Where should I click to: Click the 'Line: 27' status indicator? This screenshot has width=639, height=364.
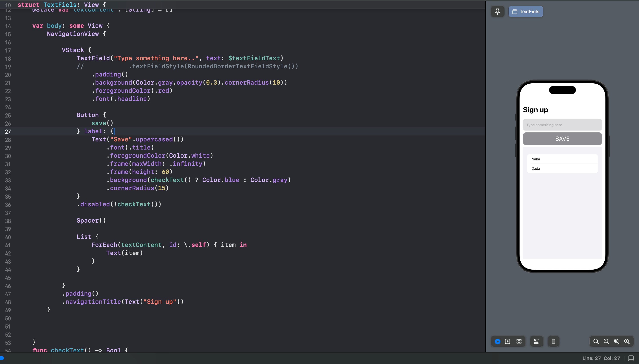pos(592,358)
